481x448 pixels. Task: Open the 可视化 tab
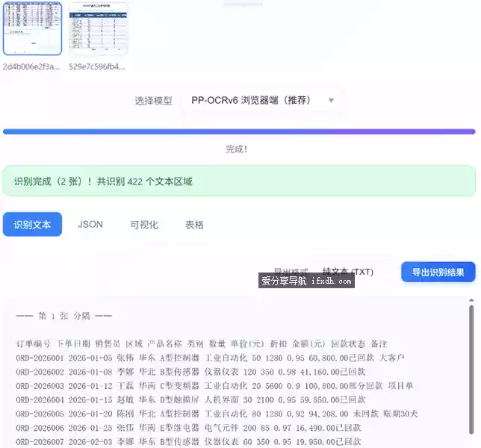(x=144, y=225)
